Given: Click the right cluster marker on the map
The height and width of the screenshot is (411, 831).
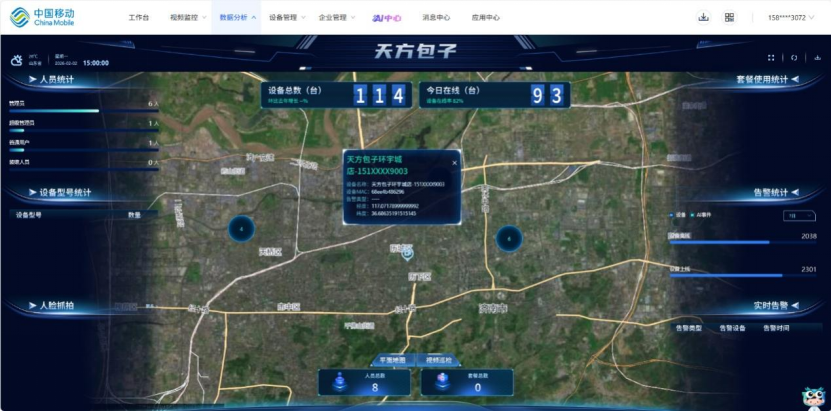Looking at the screenshot, I should [x=508, y=238].
